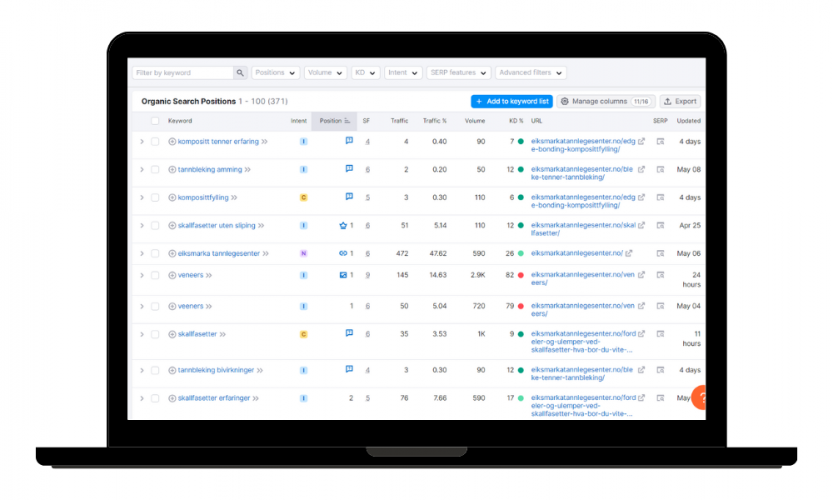Viewport: 833px width, 500px height.
Task: Click SF count for veneers row
Action: (368, 275)
